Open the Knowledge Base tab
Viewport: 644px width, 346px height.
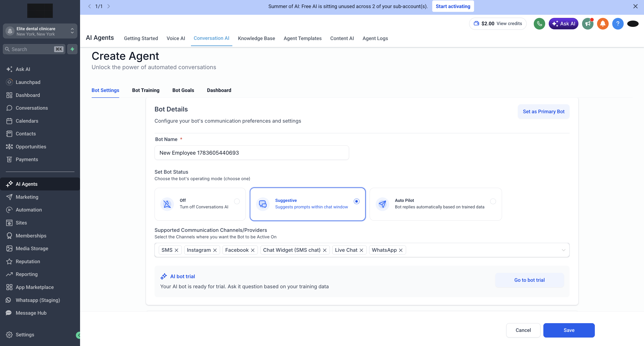click(x=256, y=38)
